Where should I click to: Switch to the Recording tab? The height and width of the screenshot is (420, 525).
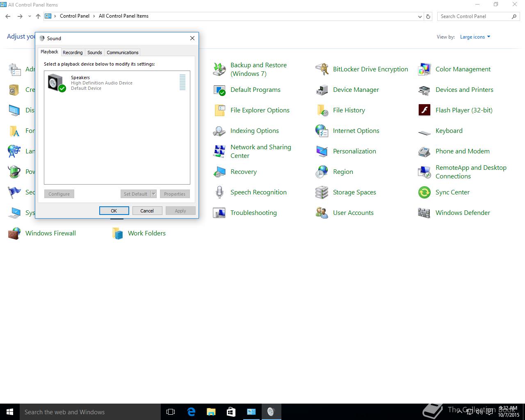tap(73, 52)
